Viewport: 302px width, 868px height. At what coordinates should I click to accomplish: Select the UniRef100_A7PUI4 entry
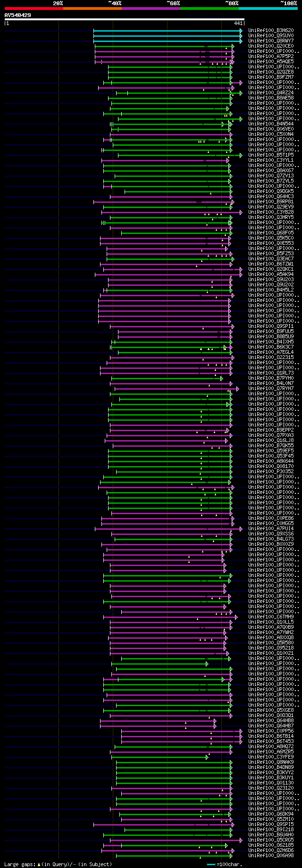(271, 529)
